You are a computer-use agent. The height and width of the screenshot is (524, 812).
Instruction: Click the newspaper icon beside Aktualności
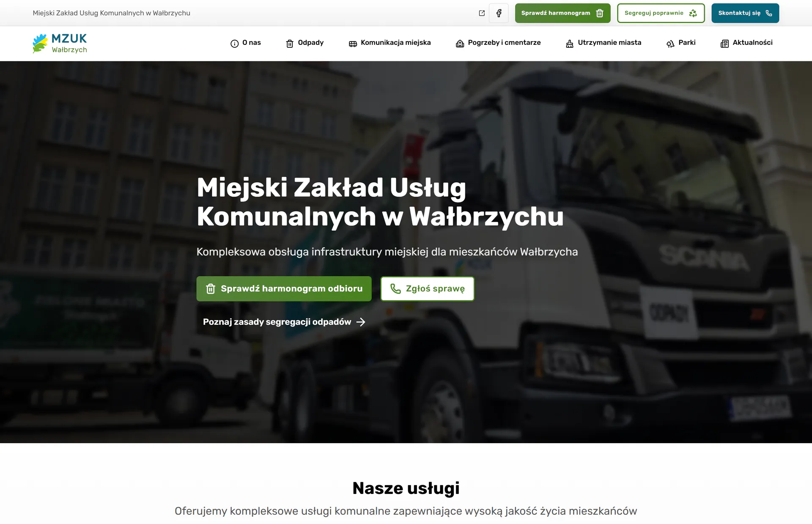(x=724, y=44)
